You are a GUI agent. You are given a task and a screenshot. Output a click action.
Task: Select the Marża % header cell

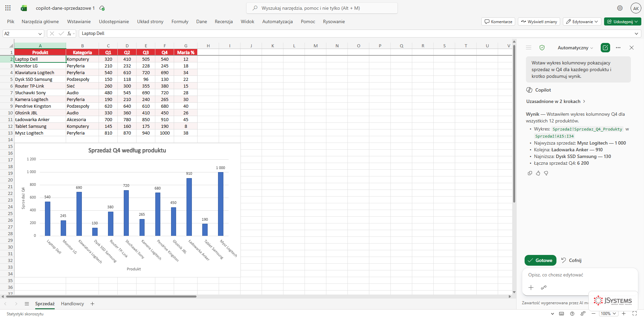(x=185, y=52)
